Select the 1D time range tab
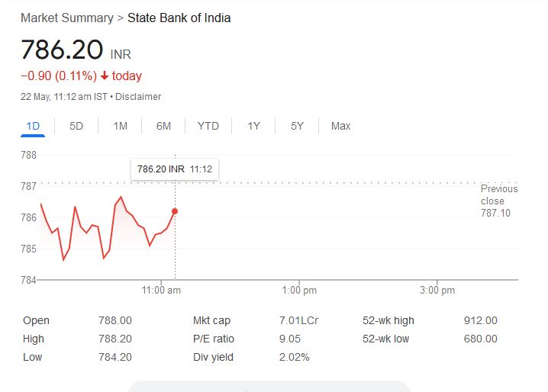Viewport: 548px width, 392px height. coord(33,126)
